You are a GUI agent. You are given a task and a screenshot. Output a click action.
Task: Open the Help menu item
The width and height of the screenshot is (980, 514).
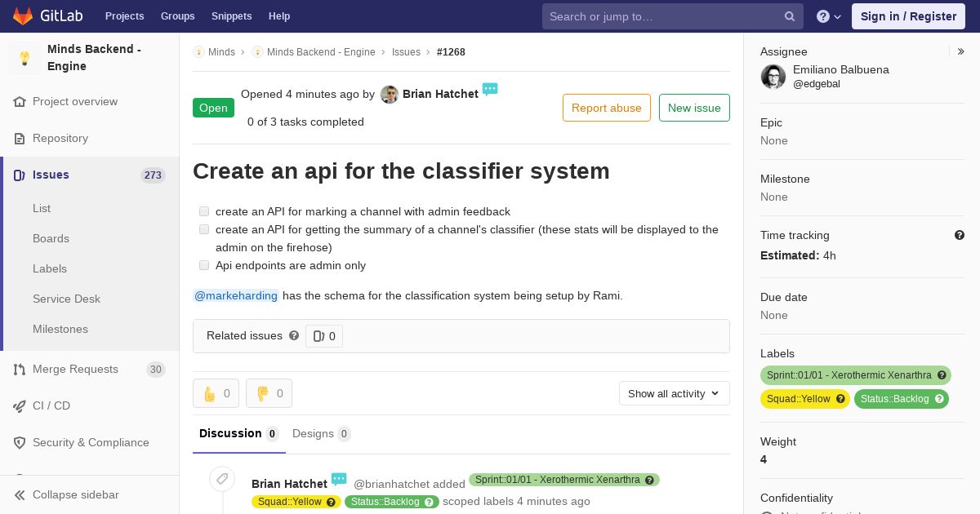(x=279, y=16)
